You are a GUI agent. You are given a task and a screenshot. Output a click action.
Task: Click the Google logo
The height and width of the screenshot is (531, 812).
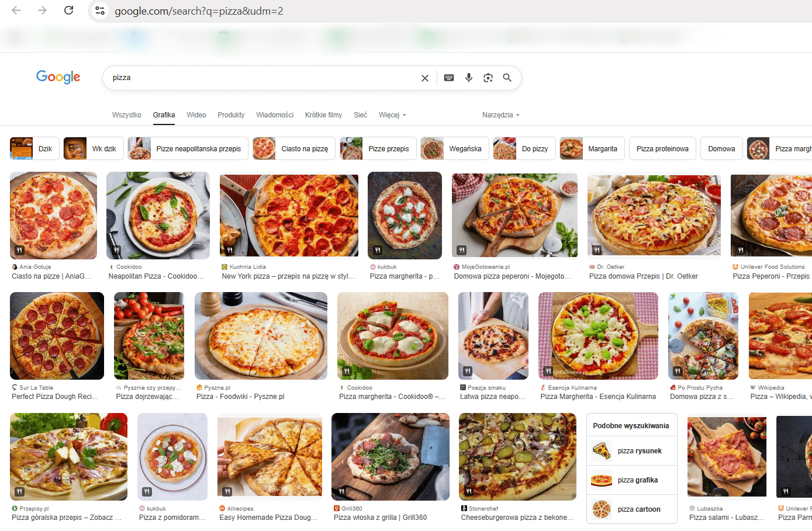(x=58, y=77)
